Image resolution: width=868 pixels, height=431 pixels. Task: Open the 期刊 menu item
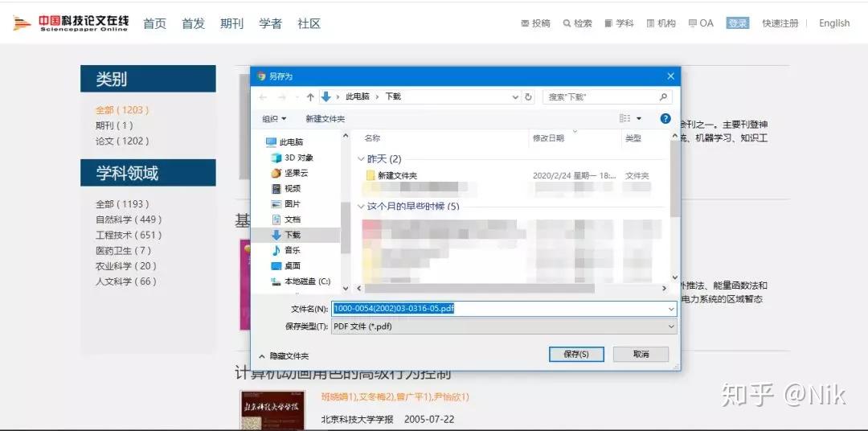[x=231, y=23]
